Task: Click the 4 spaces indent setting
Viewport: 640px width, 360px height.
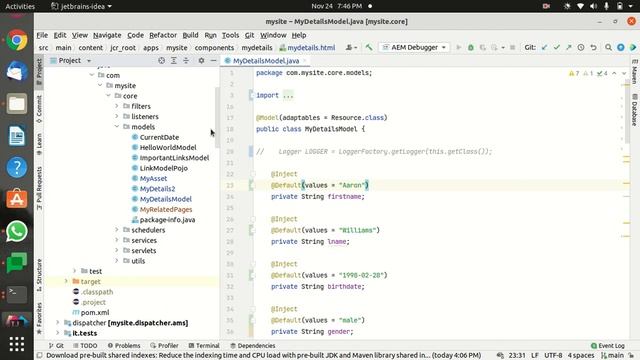Action: point(581,355)
